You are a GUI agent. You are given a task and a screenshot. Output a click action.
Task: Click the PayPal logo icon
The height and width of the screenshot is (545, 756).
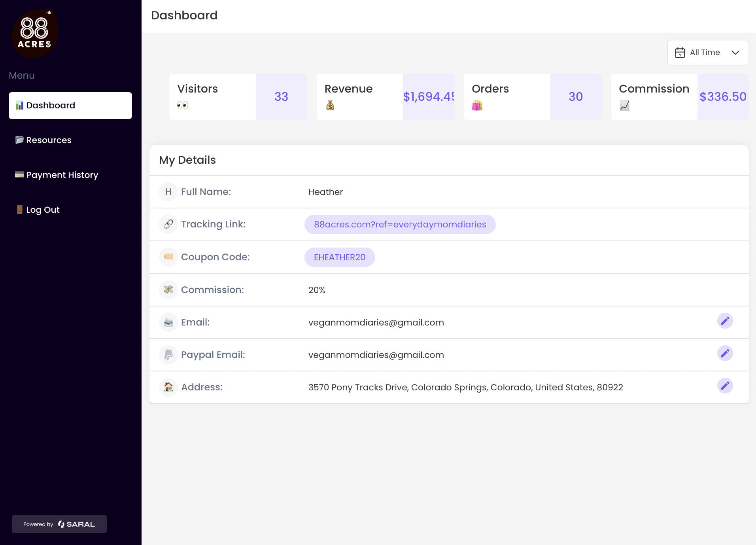168,355
